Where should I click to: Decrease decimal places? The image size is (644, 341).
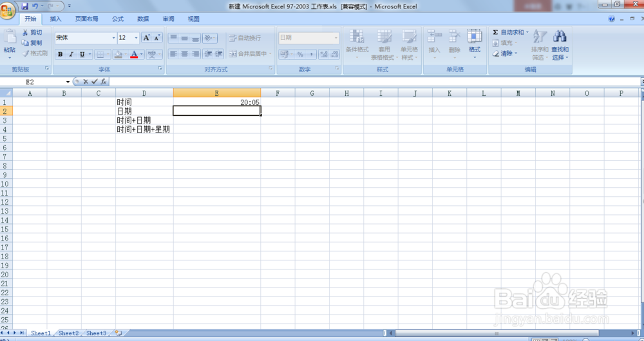[x=334, y=54]
